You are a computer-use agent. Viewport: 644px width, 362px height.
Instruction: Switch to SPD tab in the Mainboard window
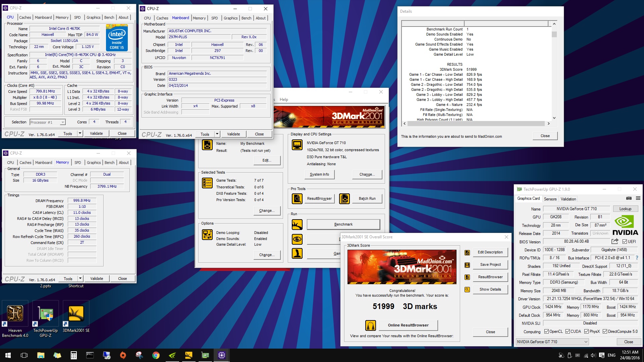[215, 18]
